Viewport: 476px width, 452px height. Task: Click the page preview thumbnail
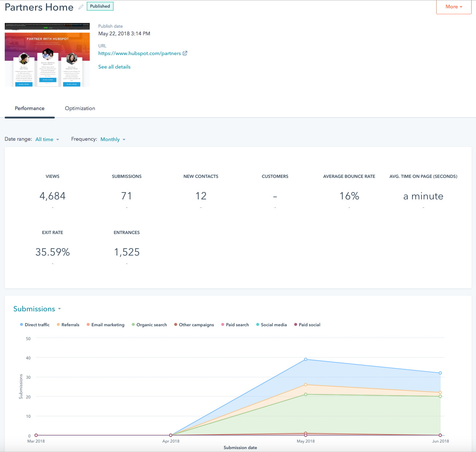click(x=47, y=55)
